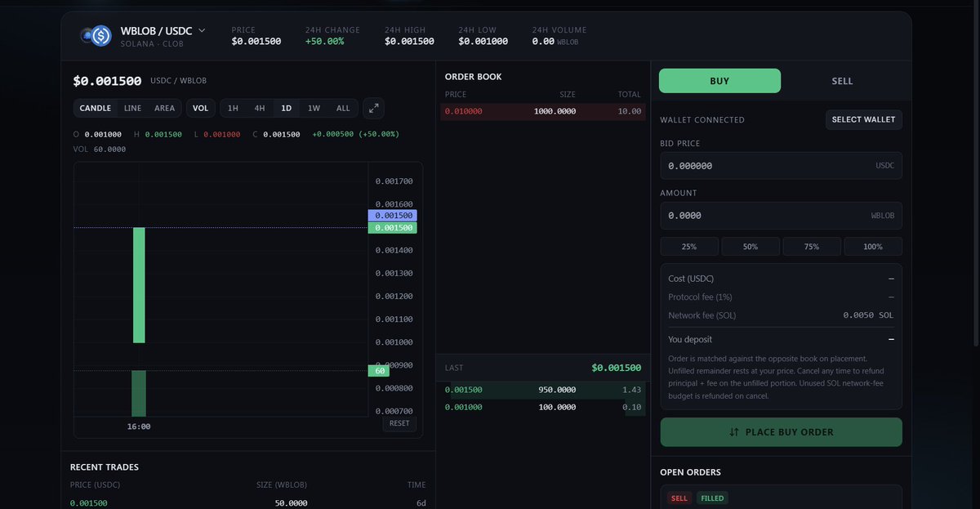Select the 1W timeframe
This screenshot has width=980, height=509.
click(x=314, y=108)
